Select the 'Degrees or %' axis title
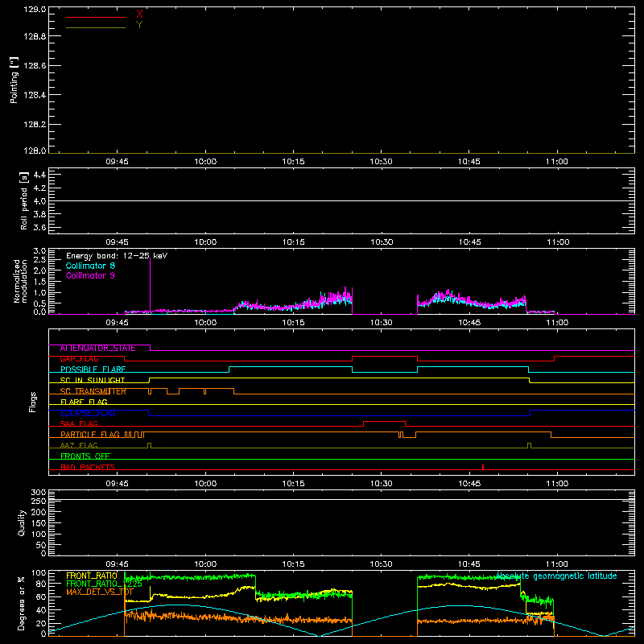644x644 pixels. click(x=21, y=603)
